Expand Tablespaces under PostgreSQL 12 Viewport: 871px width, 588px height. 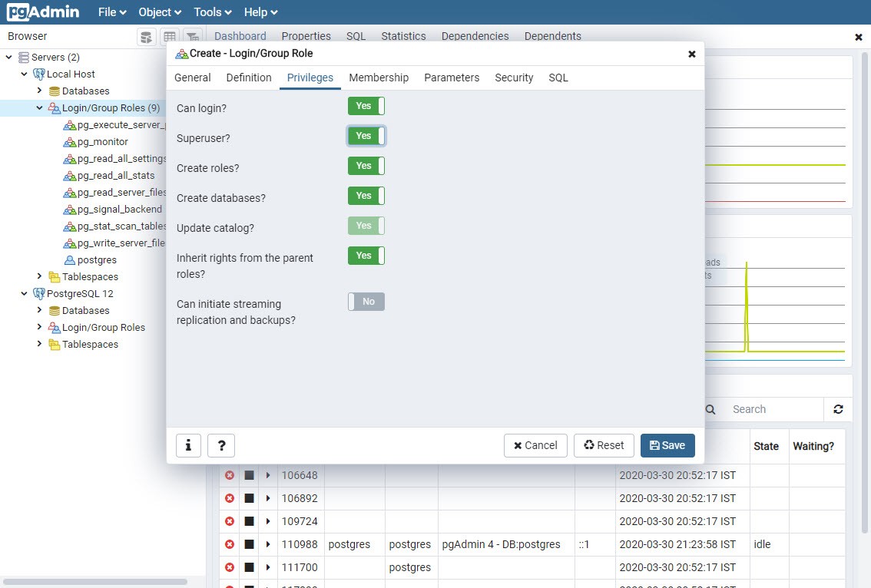point(39,344)
